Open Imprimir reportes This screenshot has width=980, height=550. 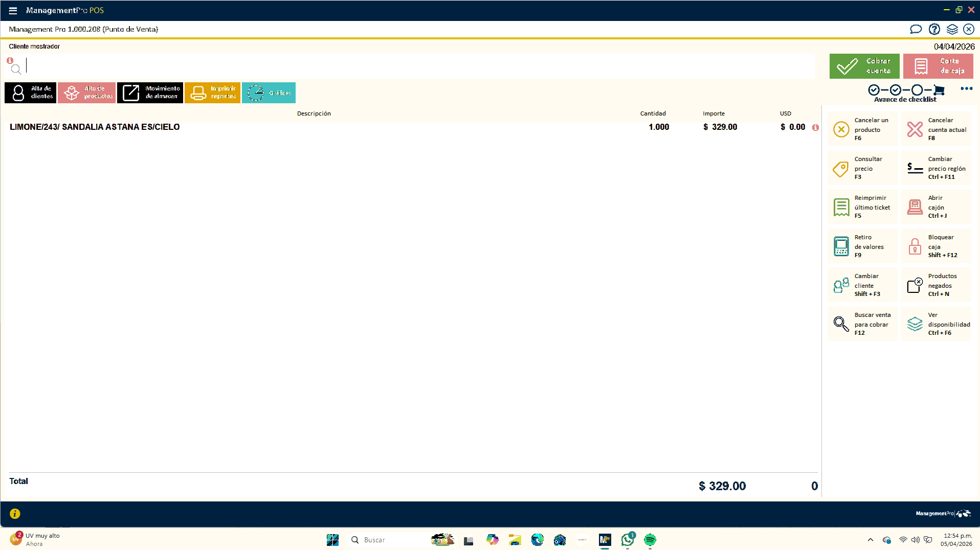pyautogui.click(x=212, y=93)
